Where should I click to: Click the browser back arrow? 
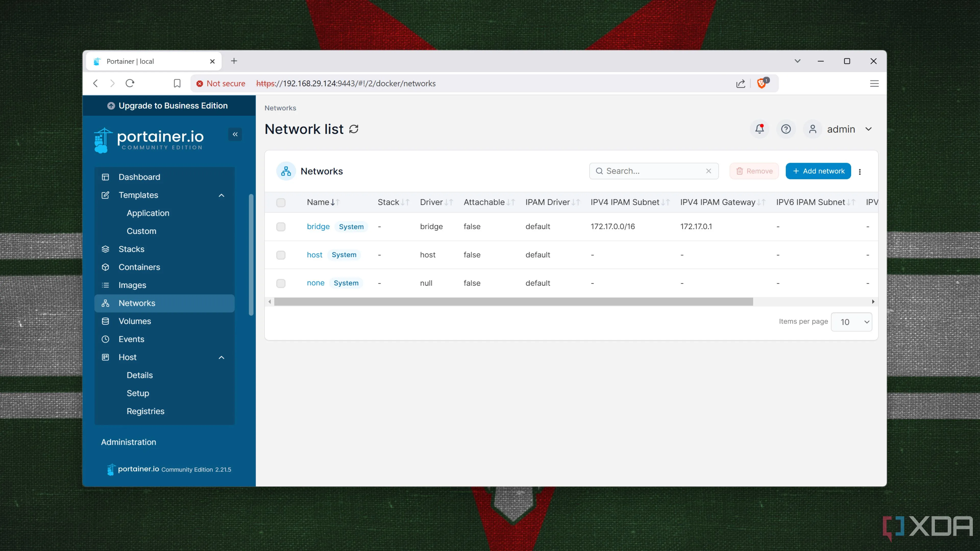[95, 83]
